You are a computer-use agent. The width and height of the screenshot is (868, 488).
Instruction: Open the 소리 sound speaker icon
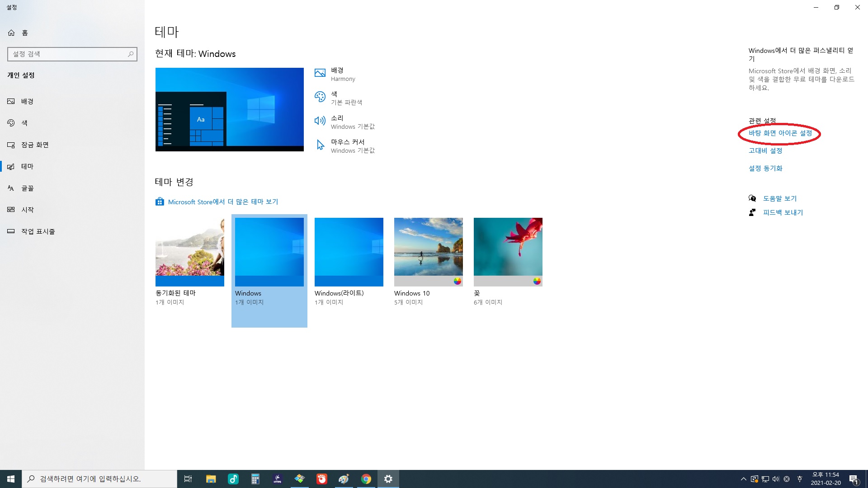[x=320, y=121]
